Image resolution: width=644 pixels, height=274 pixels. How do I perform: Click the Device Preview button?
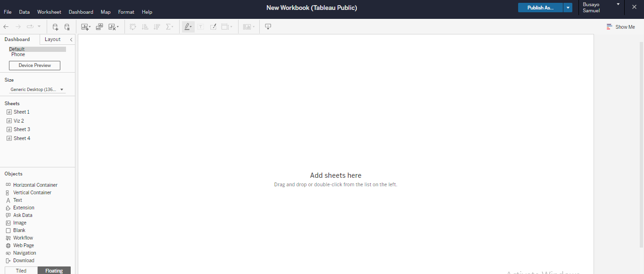35,66
